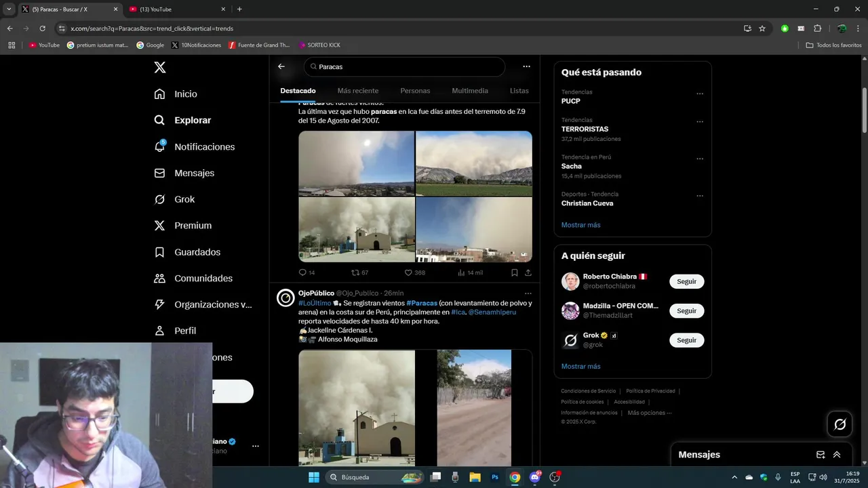The image size is (868, 488).
Task: Open search options three-dot menu
Action: 526,66
